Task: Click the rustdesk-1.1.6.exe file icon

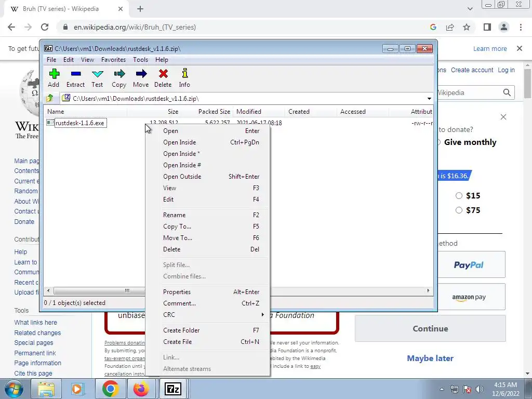Action: click(50, 123)
